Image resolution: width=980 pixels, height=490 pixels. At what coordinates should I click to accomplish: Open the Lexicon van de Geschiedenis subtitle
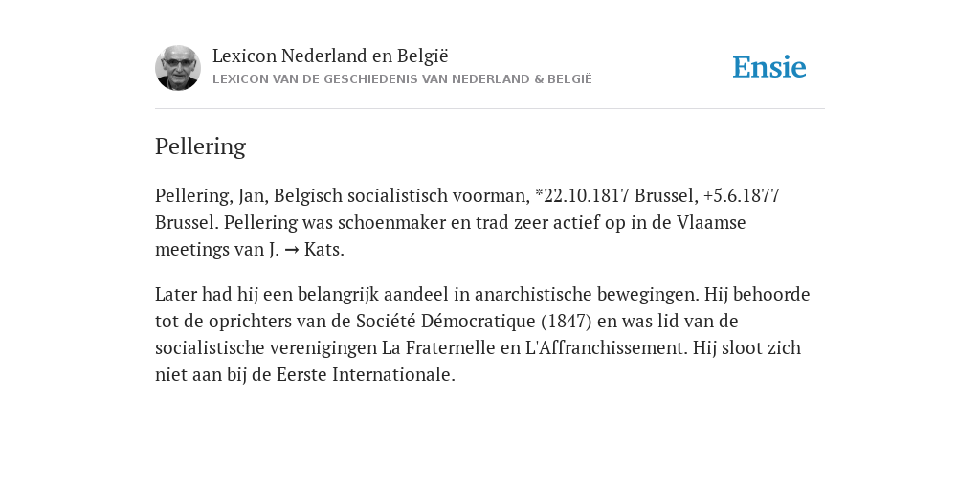402,79
